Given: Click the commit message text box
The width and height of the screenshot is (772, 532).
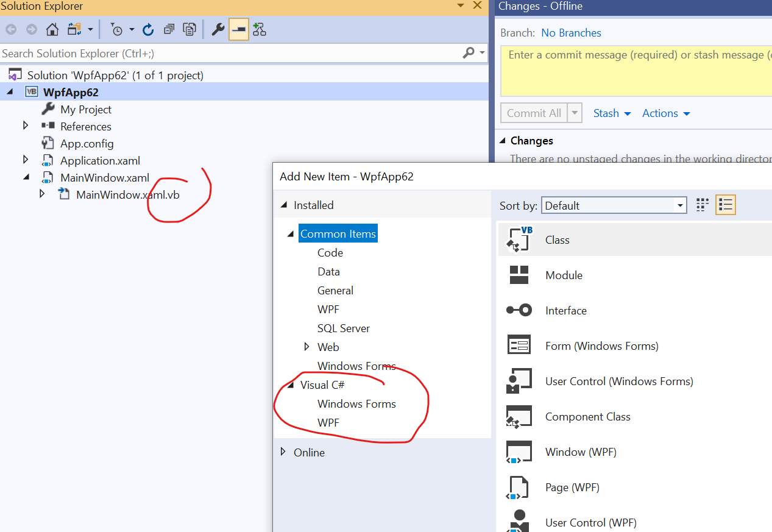Looking at the screenshot, I should pyautogui.click(x=636, y=71).
